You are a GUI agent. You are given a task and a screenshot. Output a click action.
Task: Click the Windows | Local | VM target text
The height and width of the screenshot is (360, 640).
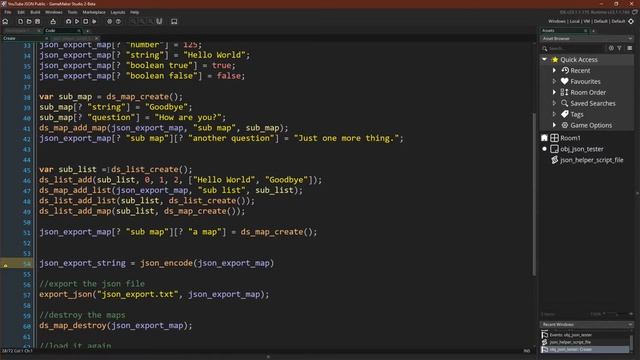(x=587, y=21)
